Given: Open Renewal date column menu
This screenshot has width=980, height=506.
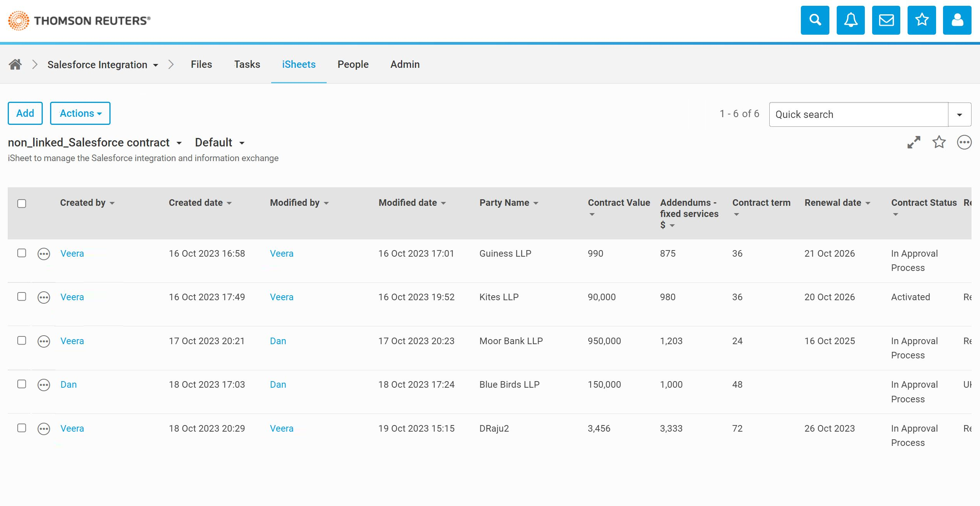Looking at the screenshot, I should click(x=868, y=203).
